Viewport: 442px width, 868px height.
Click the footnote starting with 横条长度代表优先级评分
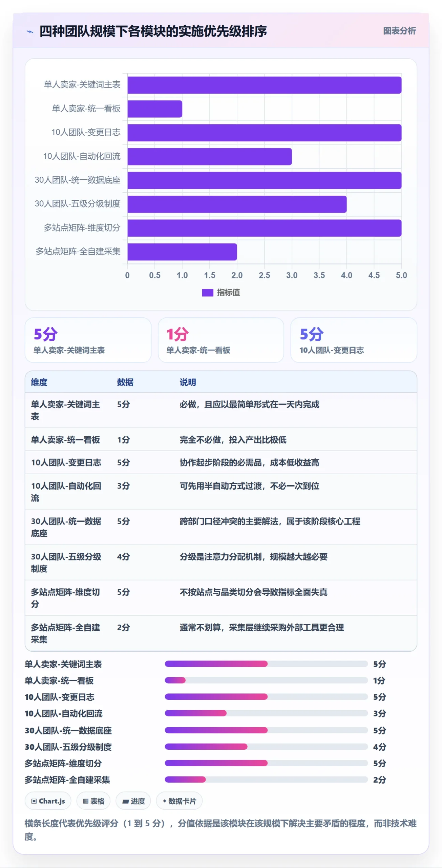point(220,830)
